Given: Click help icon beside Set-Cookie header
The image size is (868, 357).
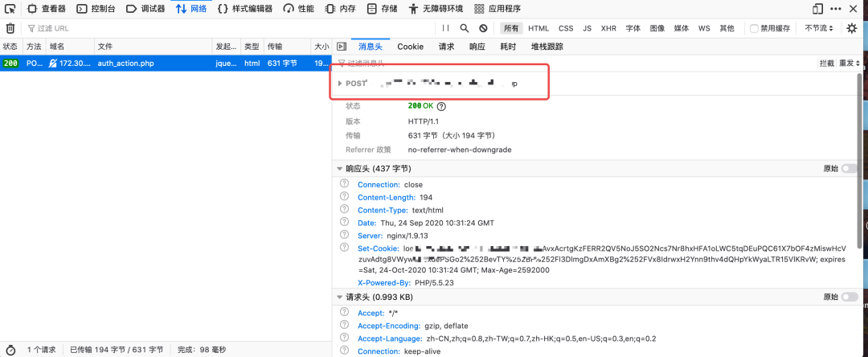Looking at the screenshot, I should click(x=344, y=248).
